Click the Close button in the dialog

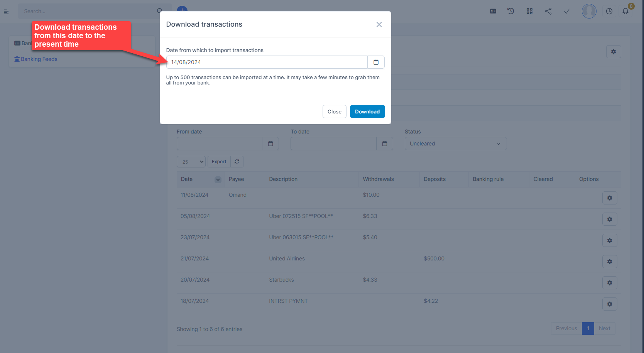[334, 111]
